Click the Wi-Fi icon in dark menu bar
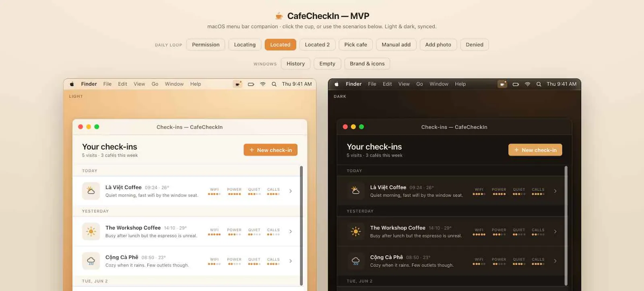 click(527, 84)
